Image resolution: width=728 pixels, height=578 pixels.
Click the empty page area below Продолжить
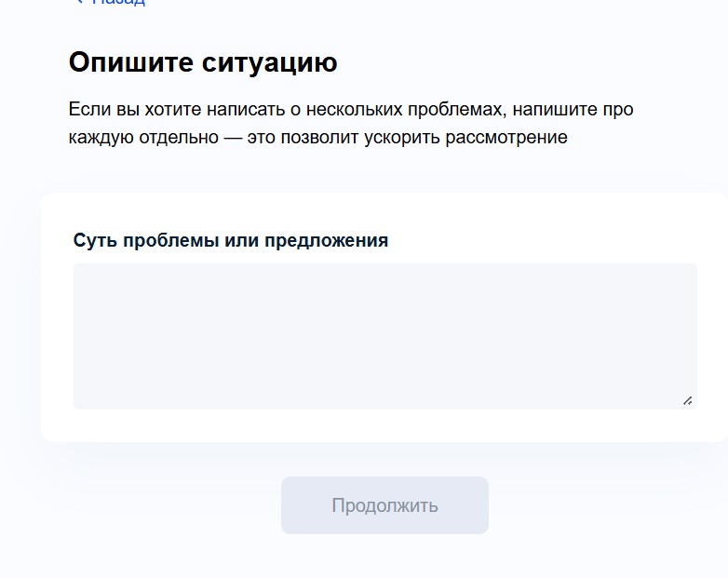[x=384, y=558]
